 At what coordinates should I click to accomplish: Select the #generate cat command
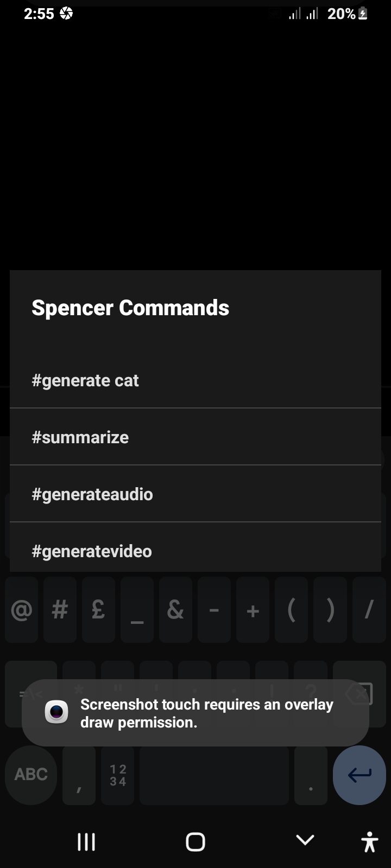click(85, 380)
